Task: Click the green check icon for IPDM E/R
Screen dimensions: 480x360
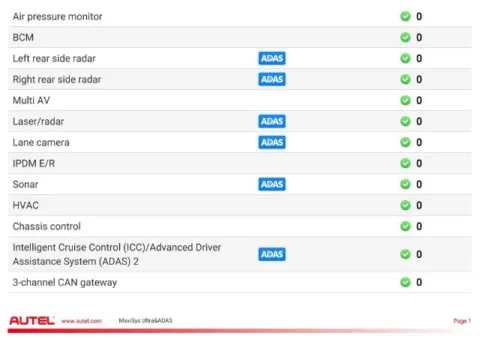Action: click(x=405, y=163)
